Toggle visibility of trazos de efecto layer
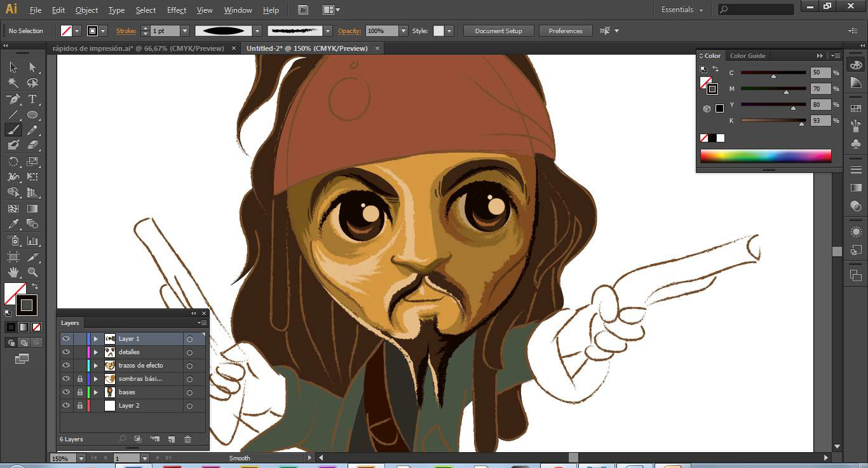Screen dimensions: 868x468 [x=66, y=366]
